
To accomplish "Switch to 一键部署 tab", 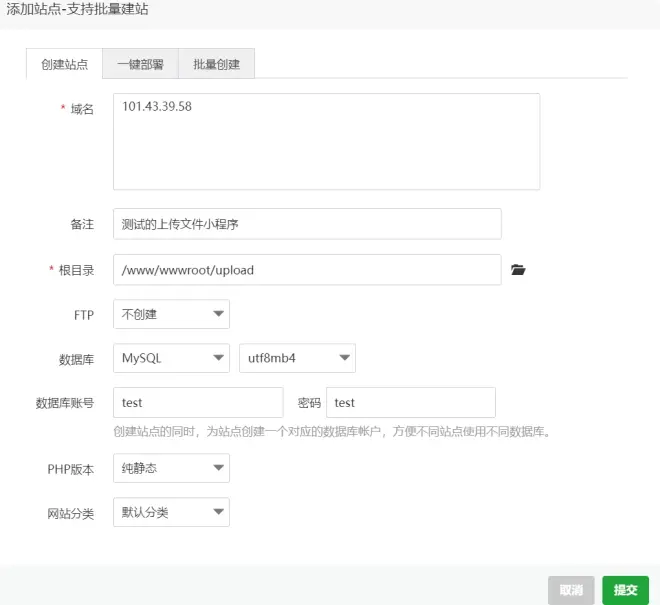I will click(x=141, y=64).
